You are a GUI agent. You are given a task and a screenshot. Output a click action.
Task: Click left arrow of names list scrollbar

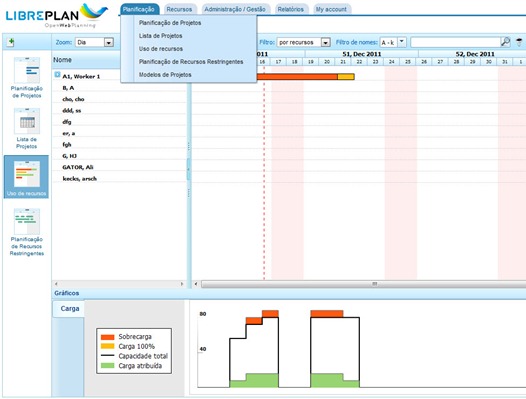[56, 284]
